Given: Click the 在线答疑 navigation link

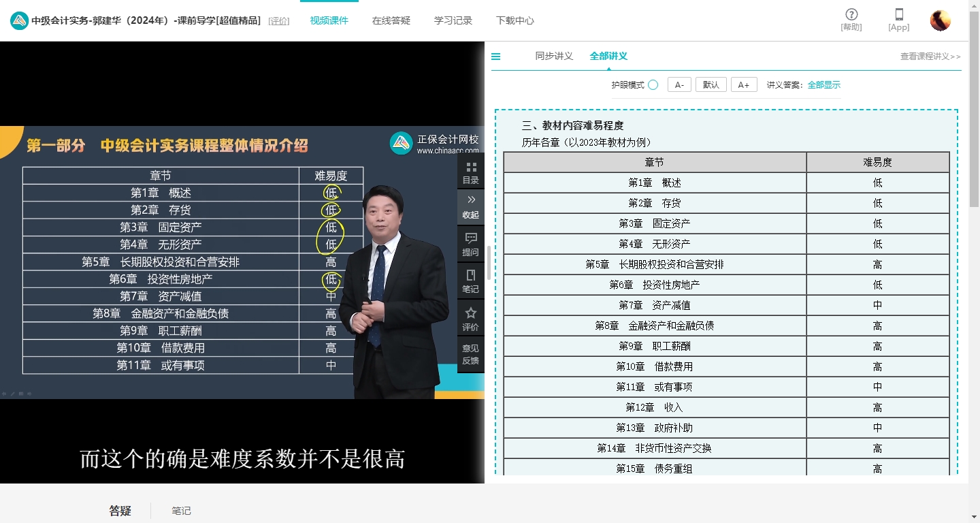Looking at the screenshot, I should [390, 21].
